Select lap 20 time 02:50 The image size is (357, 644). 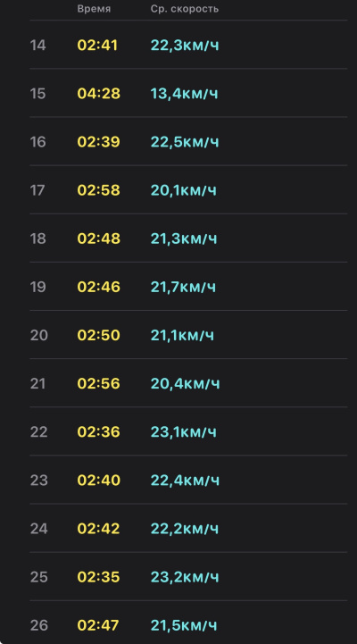coord(98,336)
